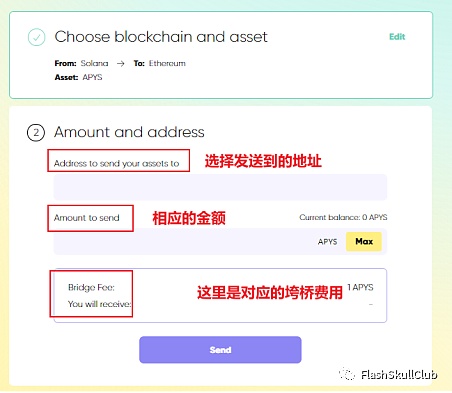Viewport: 452px width, 393px height.
Task: Click the APYS unit label beside Max
Action: pyautogui.click(x=327, y=242)
